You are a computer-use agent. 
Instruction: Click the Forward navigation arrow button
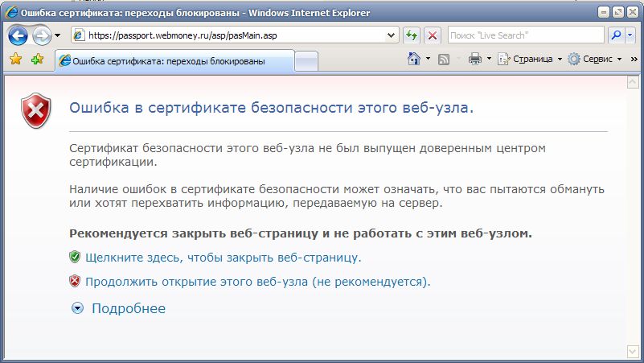point(41,35)
